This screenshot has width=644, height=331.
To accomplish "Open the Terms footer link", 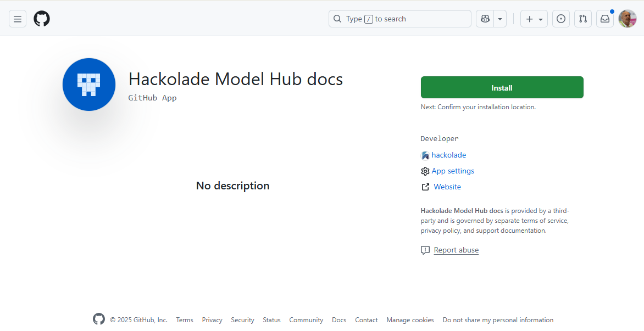I will coord(184,320).
